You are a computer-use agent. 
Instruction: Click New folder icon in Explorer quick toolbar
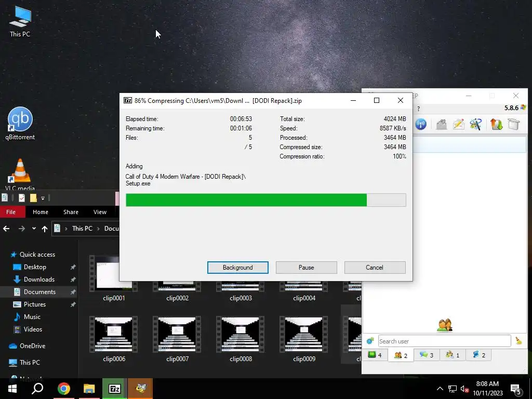[33, 198]
